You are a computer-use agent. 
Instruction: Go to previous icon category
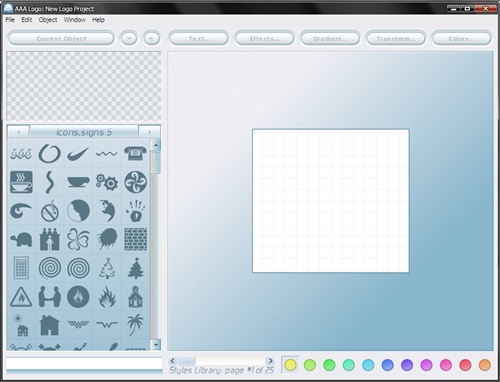tap(19, 132)
